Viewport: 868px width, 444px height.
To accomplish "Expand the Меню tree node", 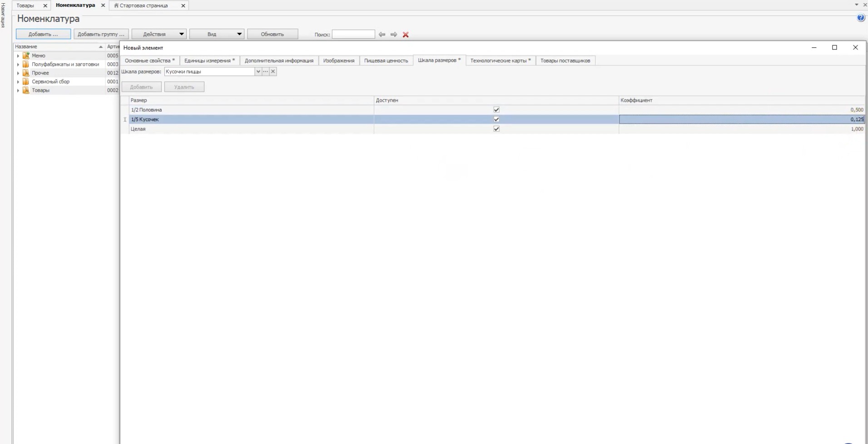I will (x=18, y=56).
